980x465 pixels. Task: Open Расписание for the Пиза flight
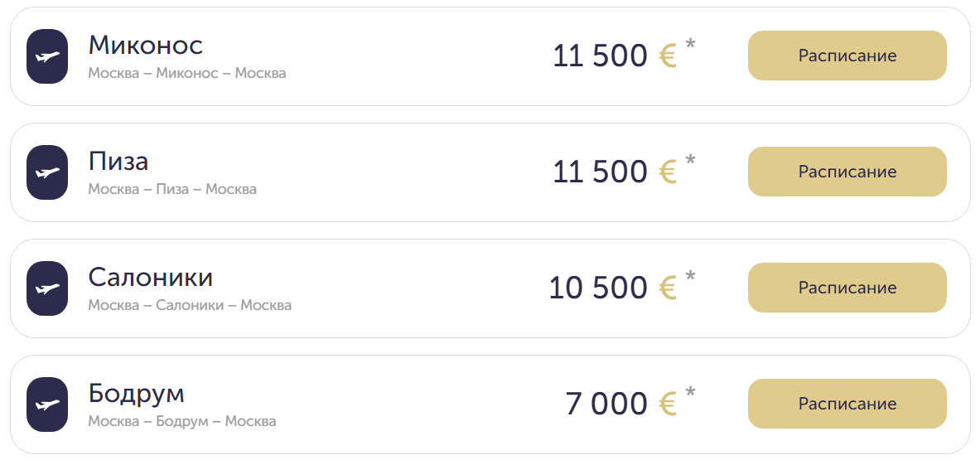[847, 172]
